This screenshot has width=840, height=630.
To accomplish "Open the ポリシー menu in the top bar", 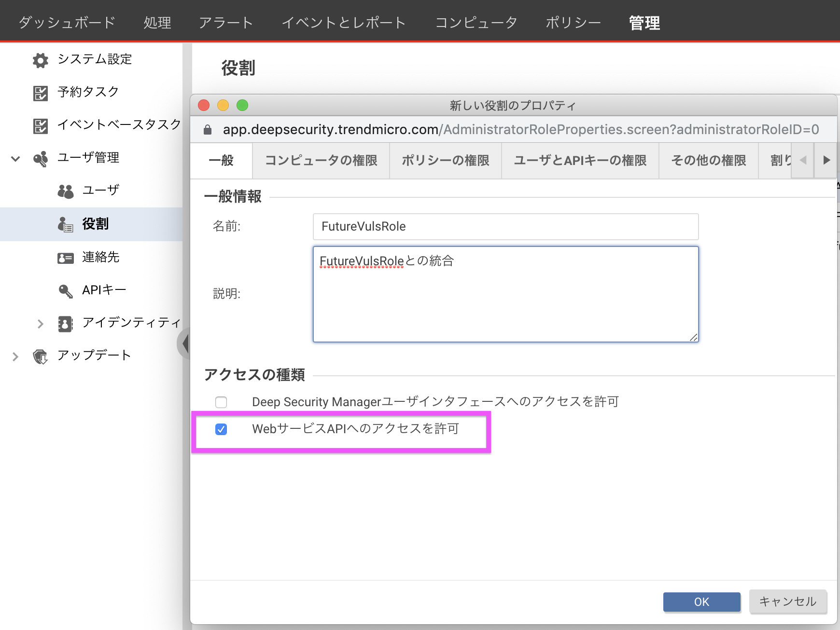I will click(573, 22).
